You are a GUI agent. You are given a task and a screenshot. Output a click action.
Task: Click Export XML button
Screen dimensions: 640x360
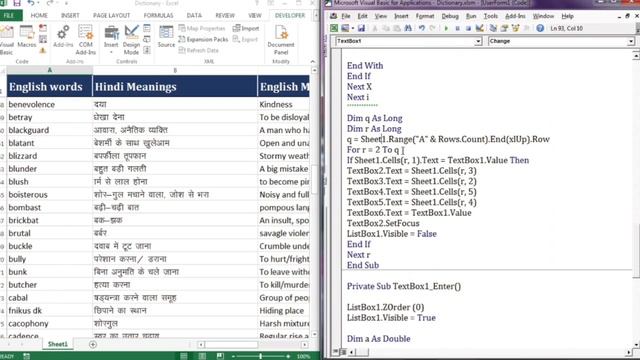(245, 39)
